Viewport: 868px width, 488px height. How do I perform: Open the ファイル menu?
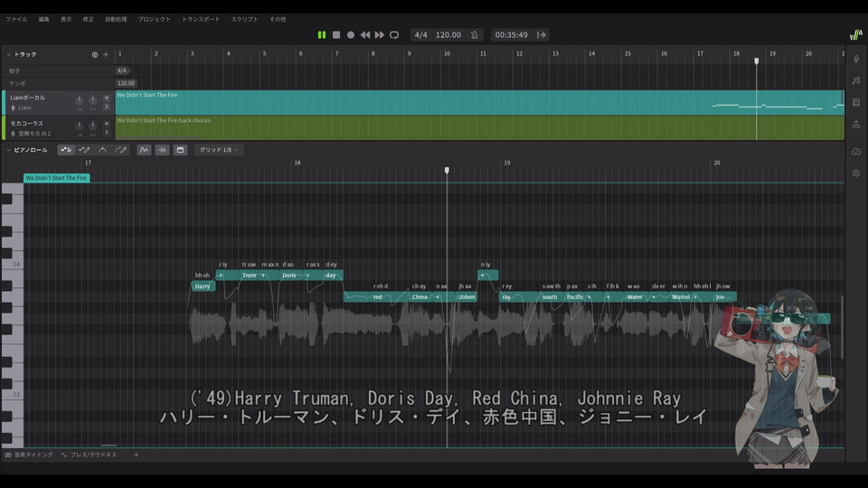click(x=16, y=19)
